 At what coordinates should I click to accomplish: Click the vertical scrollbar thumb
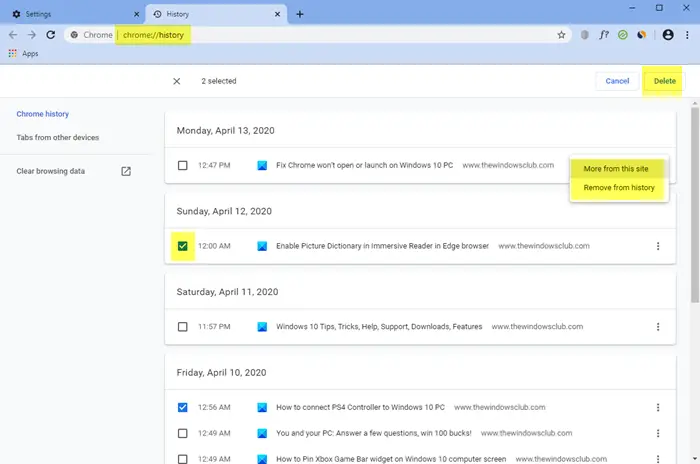[695, 205]
